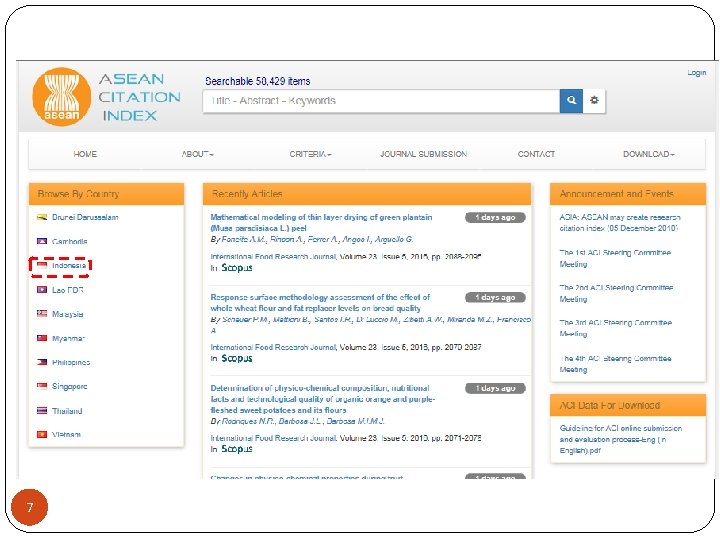The image size is (720, 540).
Task: Open The 2nd ACI Steering Committee Meeting
Action: coord(616,293)
